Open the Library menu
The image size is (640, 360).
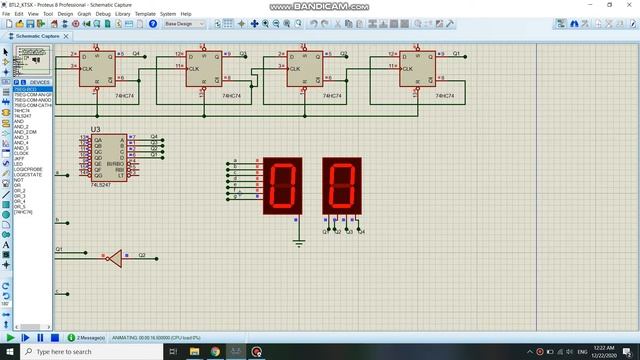tap(122, 14)
